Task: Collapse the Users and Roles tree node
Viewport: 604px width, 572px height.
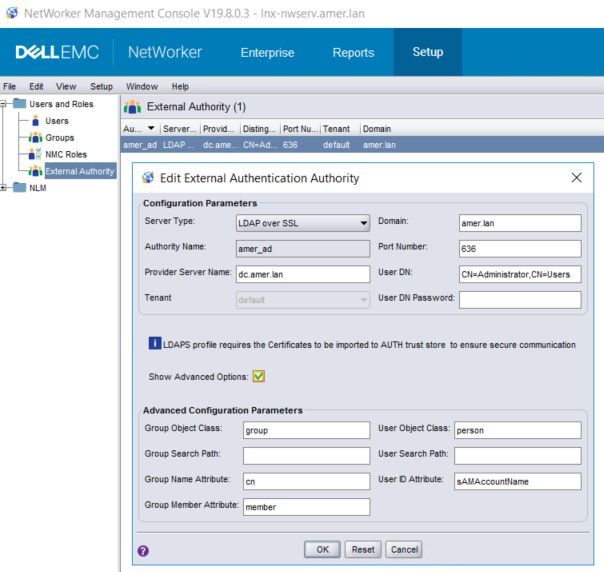Action: click(5, 104)
